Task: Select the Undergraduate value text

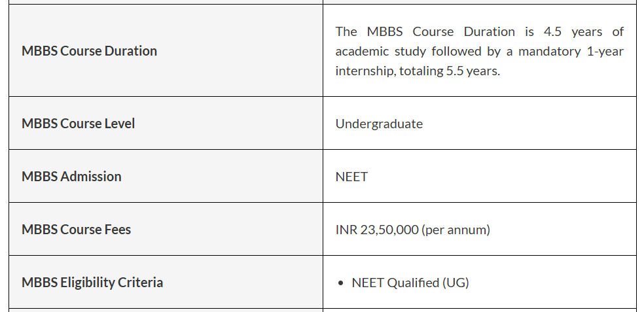Action: (379, 124)
